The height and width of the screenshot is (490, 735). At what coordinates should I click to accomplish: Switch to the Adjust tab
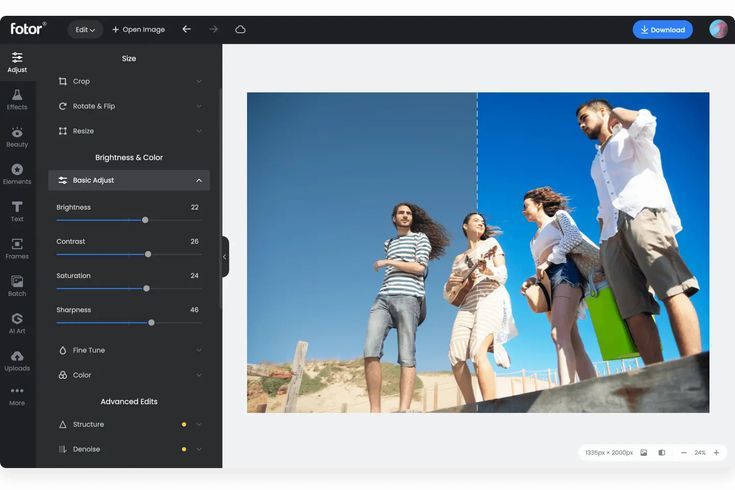(x=17, y=62)
